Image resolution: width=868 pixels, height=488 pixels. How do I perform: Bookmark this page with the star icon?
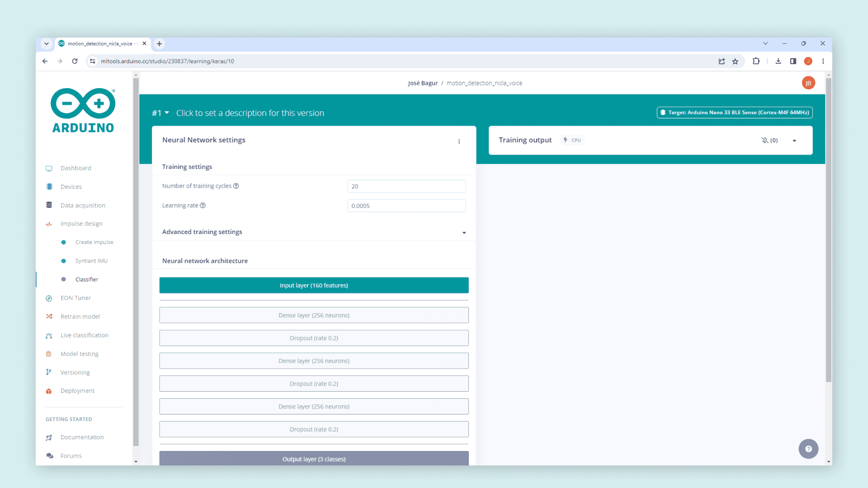tap(735, 61)
